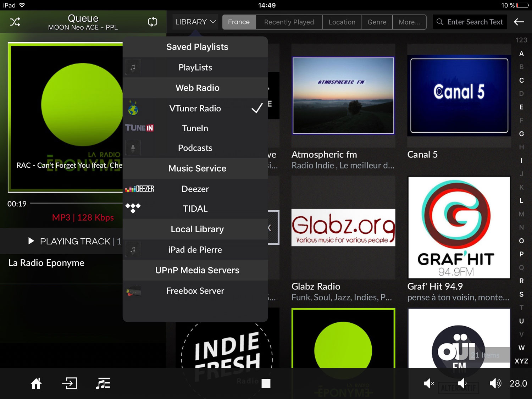Screen dimensions: 532x399
Task: Click the VTuner Radio checkmark
Action: click(x=257, y=108)
